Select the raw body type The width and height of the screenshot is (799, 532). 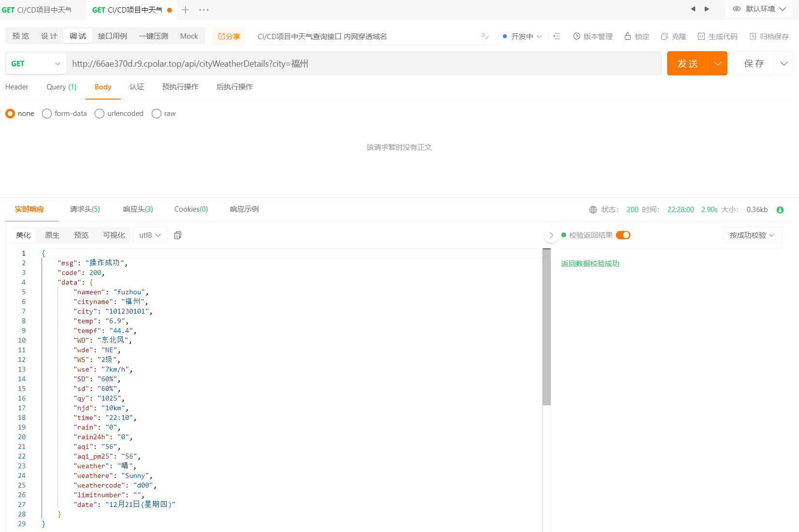tap(164, 114)
